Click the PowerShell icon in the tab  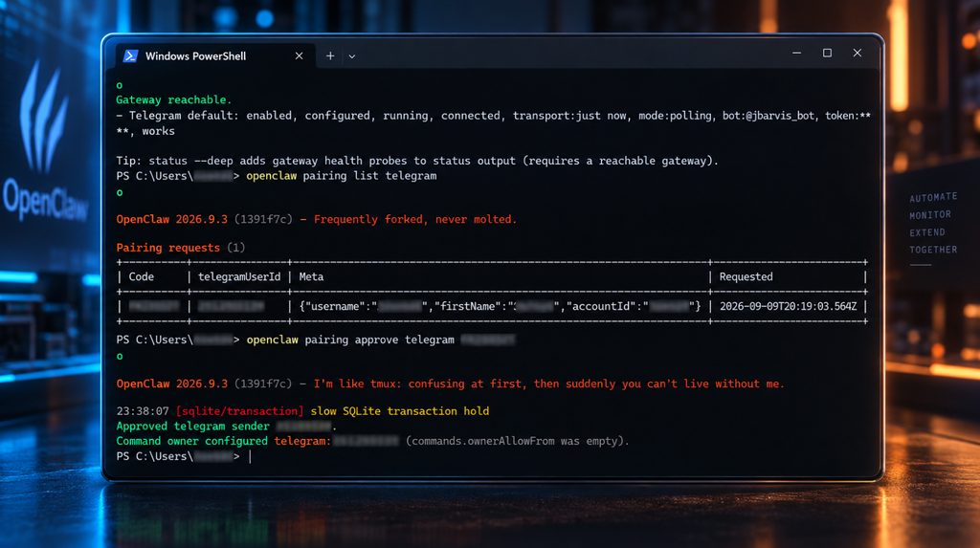click(x=130, y=55)
